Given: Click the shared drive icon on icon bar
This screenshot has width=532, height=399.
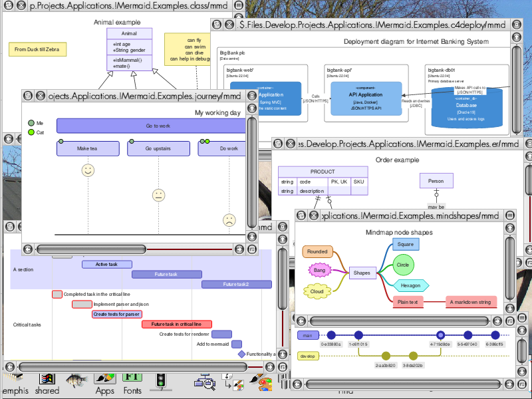Looking at the screenshot, I should coord(47,384).
